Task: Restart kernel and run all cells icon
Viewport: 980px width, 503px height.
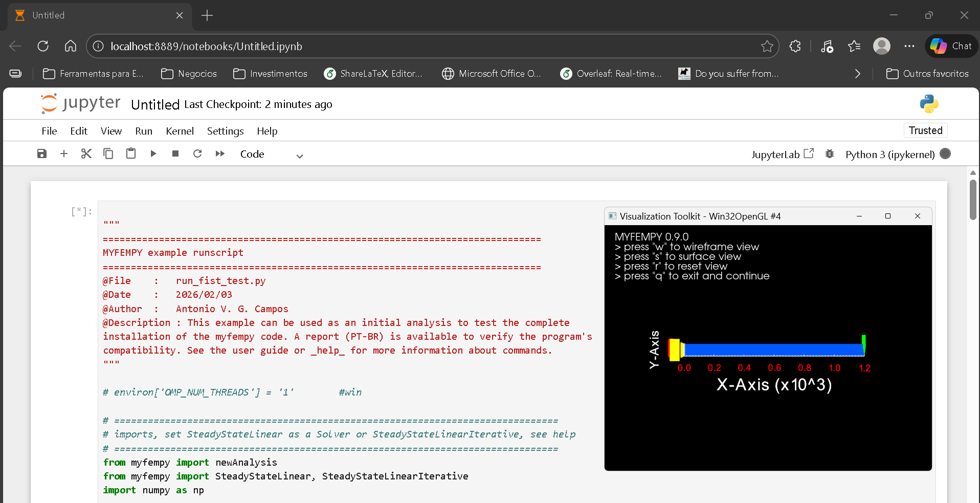Action: pos(220,154)
